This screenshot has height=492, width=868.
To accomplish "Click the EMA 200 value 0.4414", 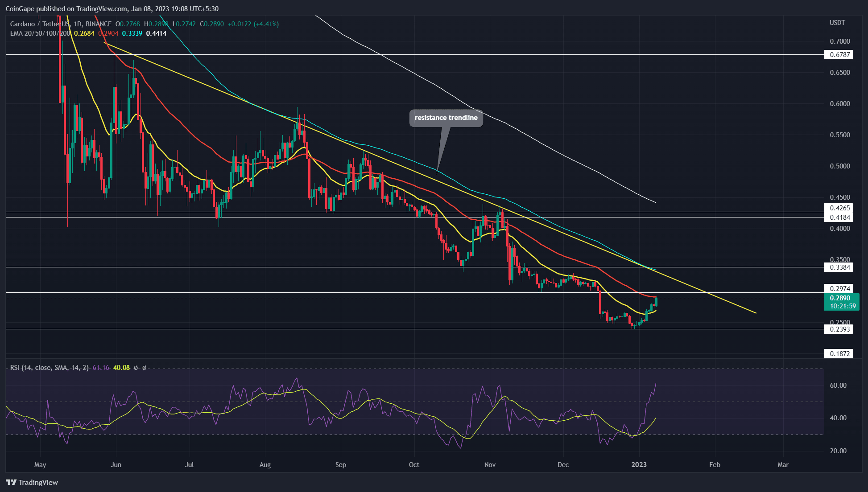I will tap(156, 33).
